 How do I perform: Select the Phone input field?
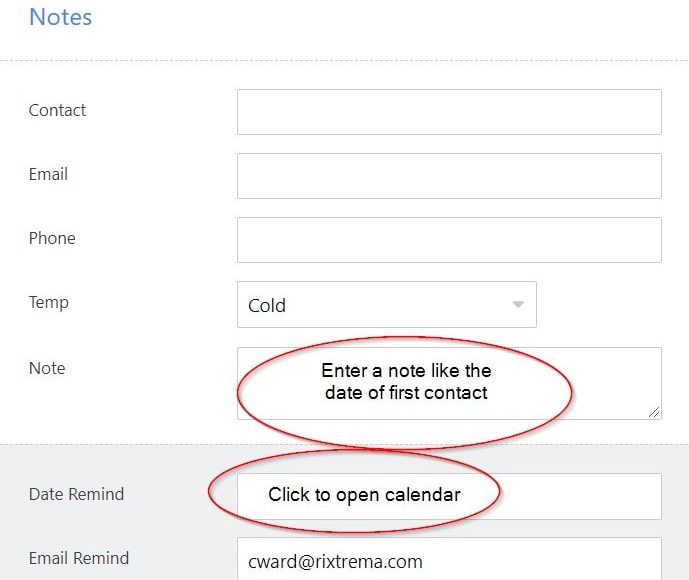449,240
